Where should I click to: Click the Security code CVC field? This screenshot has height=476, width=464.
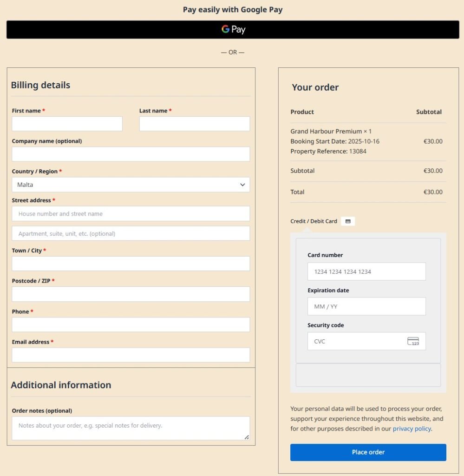tap(355, 341)
